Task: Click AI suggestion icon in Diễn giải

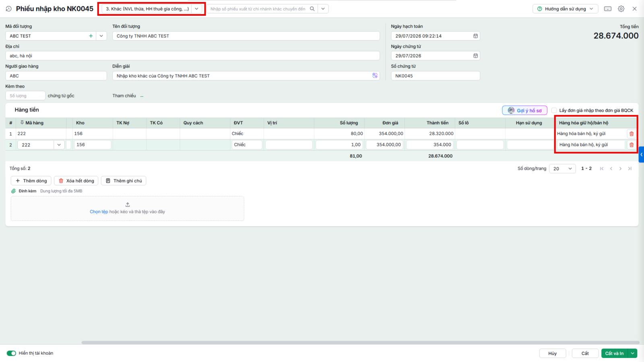Action: point(375,76)
